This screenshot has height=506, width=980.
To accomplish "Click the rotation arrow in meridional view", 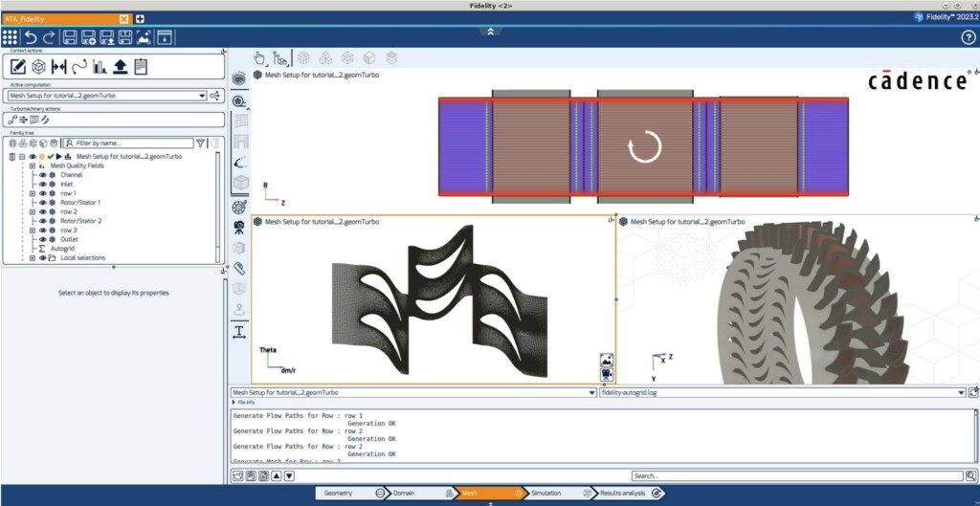I will 645,147.
